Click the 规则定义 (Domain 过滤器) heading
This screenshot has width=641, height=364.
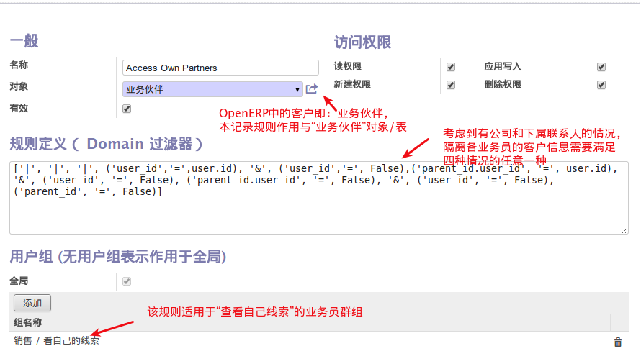click(x=107, y=144)
